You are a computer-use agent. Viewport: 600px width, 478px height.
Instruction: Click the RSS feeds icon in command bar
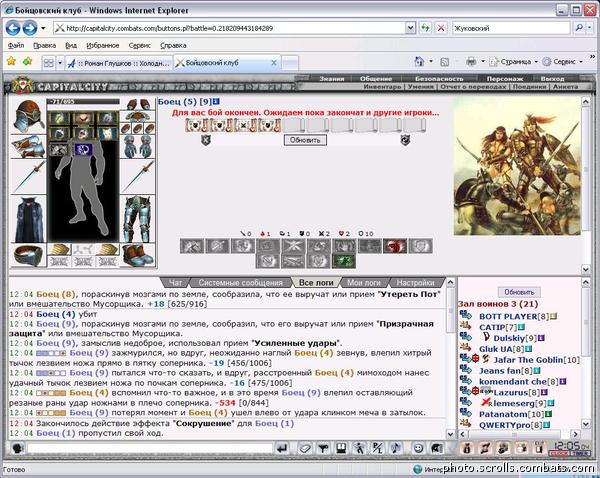pyautogui.click(x=444, y=62)
